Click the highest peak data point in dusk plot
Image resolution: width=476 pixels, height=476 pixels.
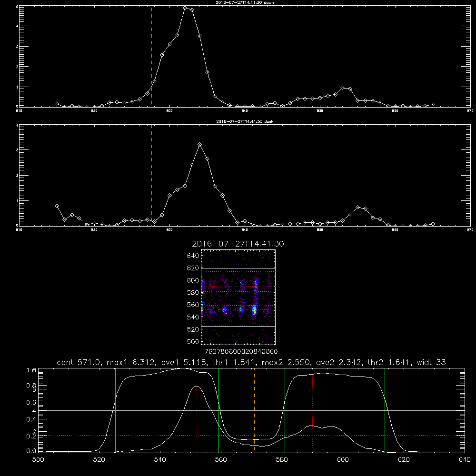click(199, 145)
